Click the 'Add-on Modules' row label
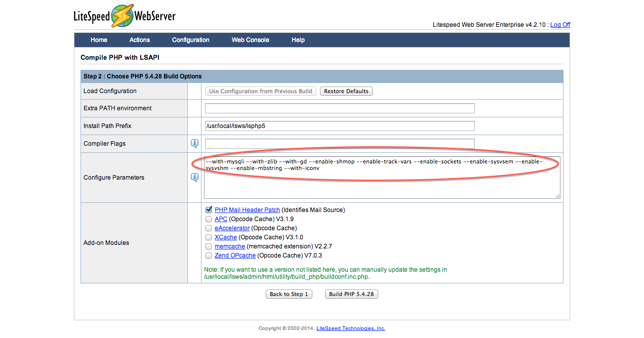 [x=106, y=243]
